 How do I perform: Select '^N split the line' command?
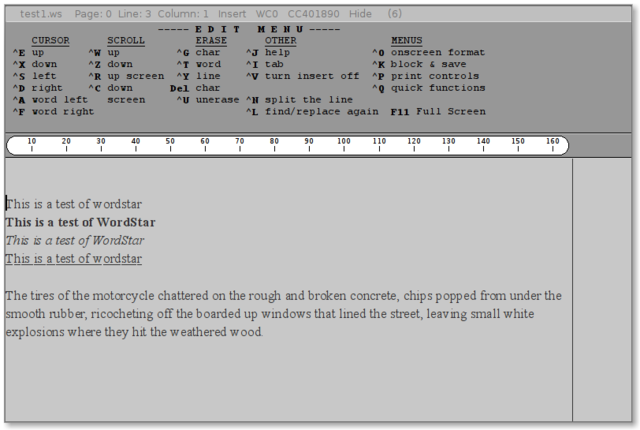click(299, 100)
